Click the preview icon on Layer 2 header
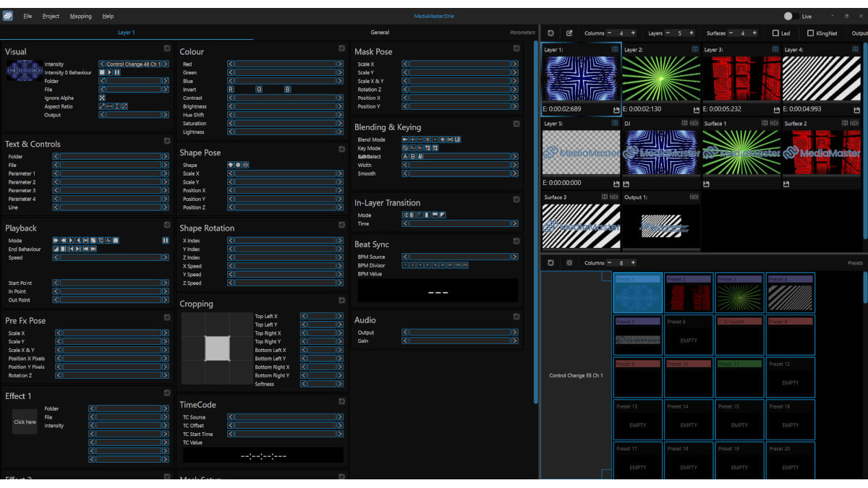 click(x=695, y=49)
